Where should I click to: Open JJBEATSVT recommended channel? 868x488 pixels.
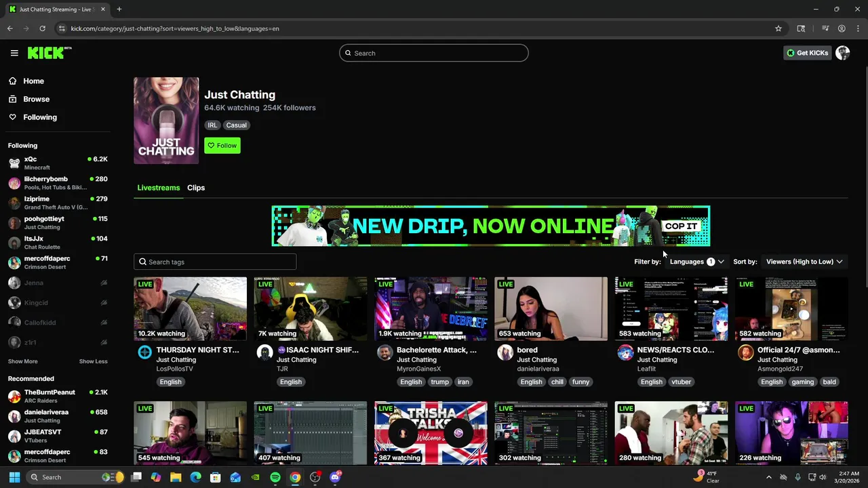coord(58,436)
